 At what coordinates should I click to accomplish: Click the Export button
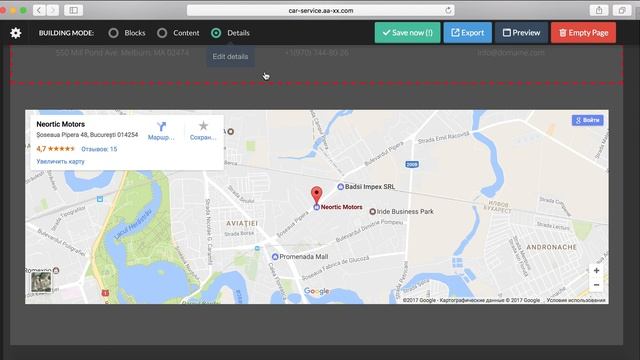tap(468, 33)
